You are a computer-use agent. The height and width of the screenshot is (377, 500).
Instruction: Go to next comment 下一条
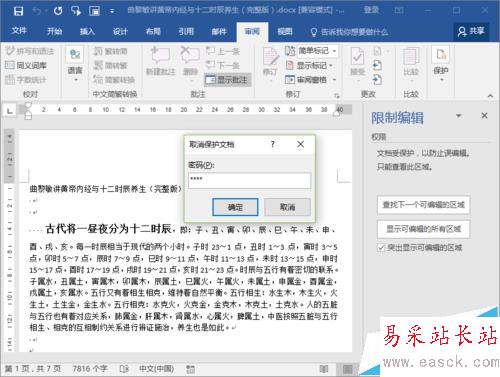[x=223, y=65]
